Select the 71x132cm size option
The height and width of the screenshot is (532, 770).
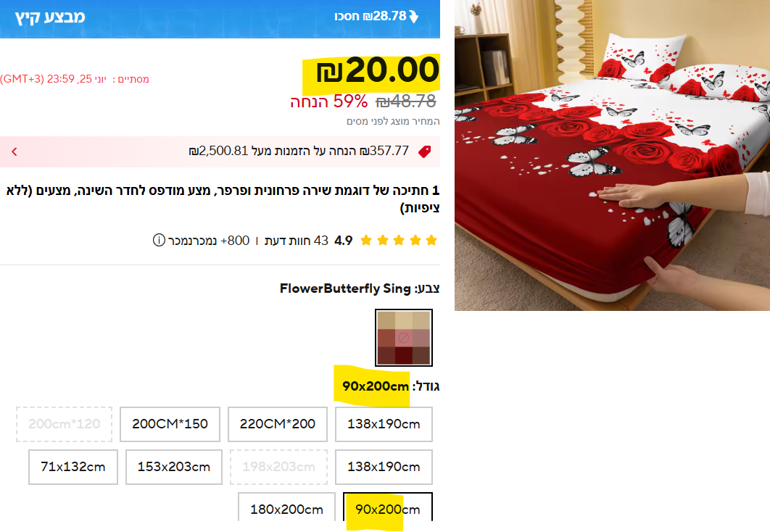[73, 467]
